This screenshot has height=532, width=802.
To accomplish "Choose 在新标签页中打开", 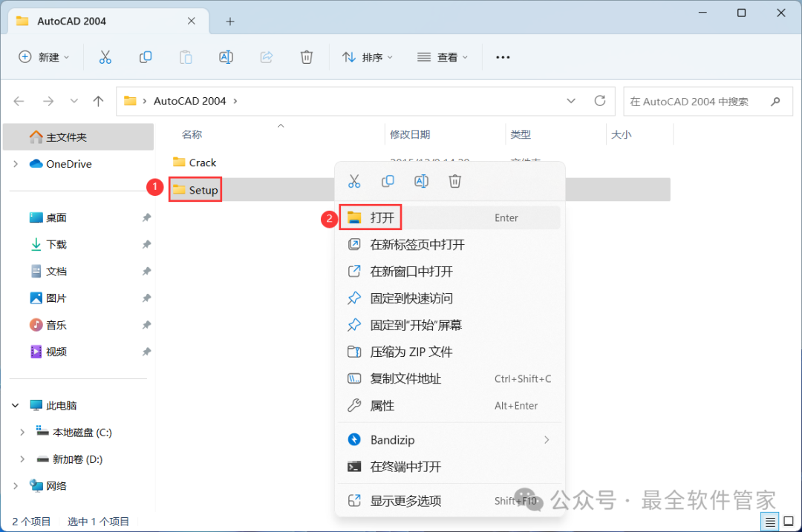I will coord(449,245).
